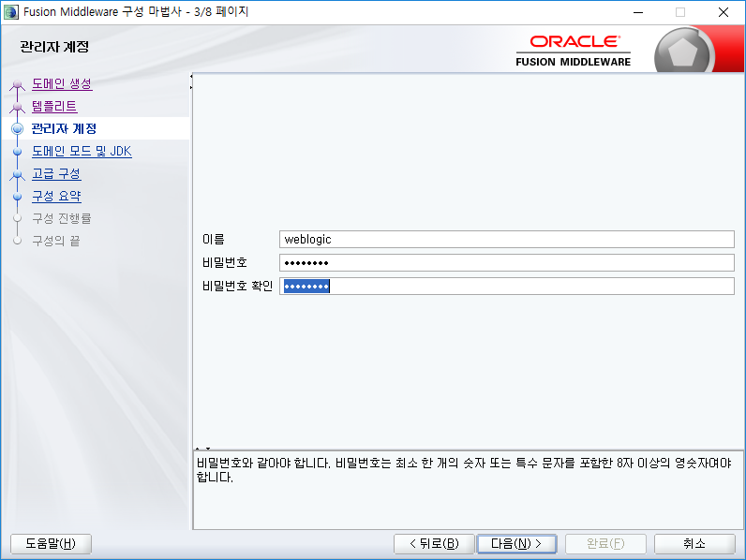Click the 템플리트 step node icon
The width and height of the screenshot is (746, 560).
point(18,108)
